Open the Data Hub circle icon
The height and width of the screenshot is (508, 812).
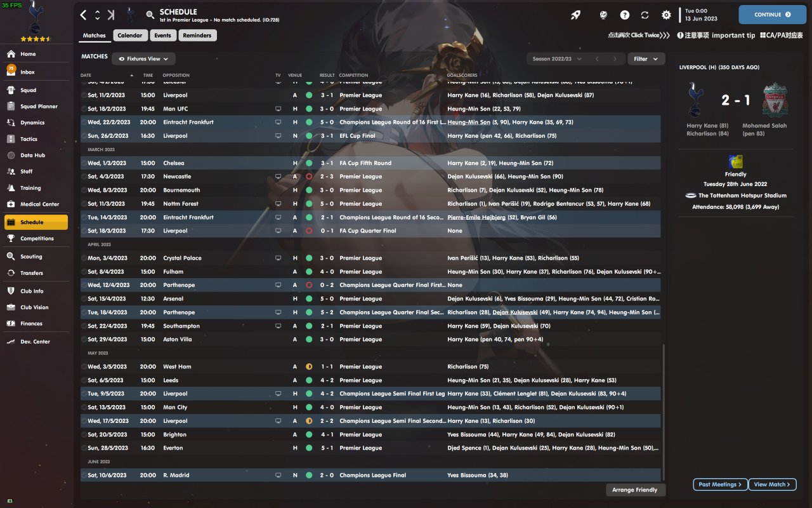pyautogui.click(x=11, y=156)
